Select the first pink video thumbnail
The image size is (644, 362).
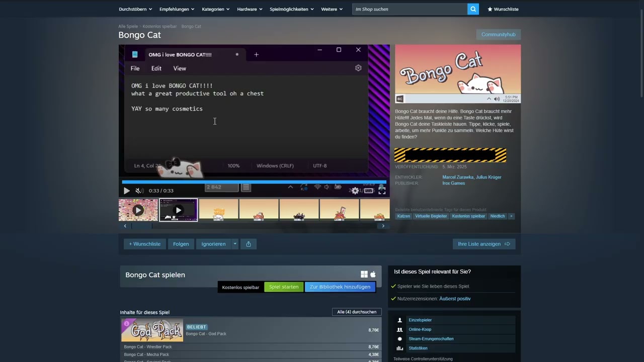tap(138, 210)
